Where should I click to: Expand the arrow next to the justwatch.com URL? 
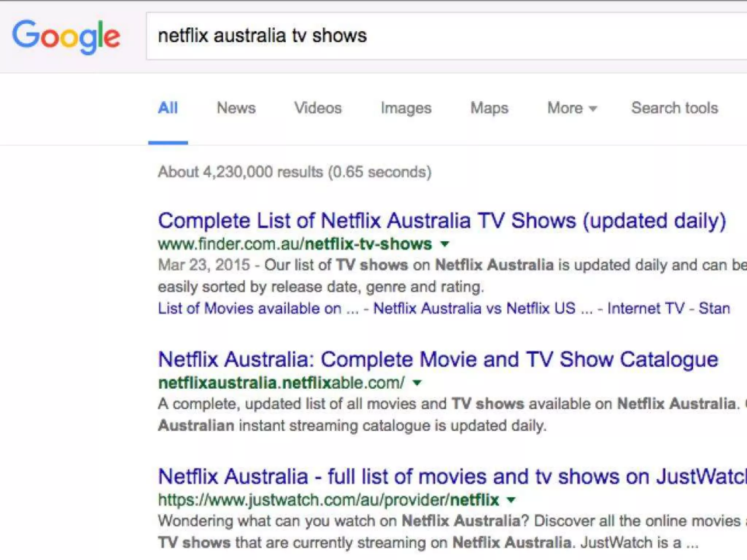pos(511,499)
